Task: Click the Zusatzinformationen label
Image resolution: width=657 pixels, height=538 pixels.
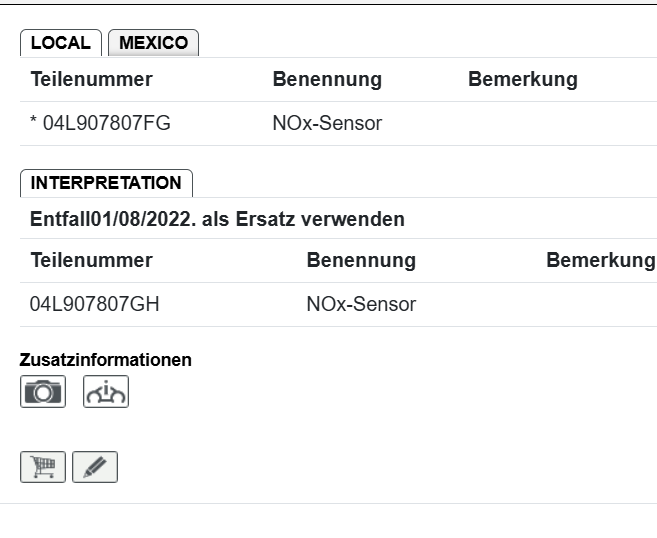Action: point(105,359)
